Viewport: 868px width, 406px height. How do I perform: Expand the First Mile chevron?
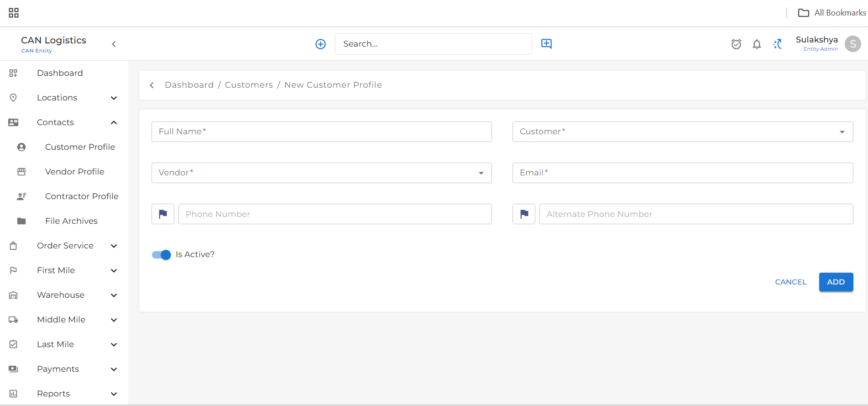pyautogui.click(x=114, y=270)
